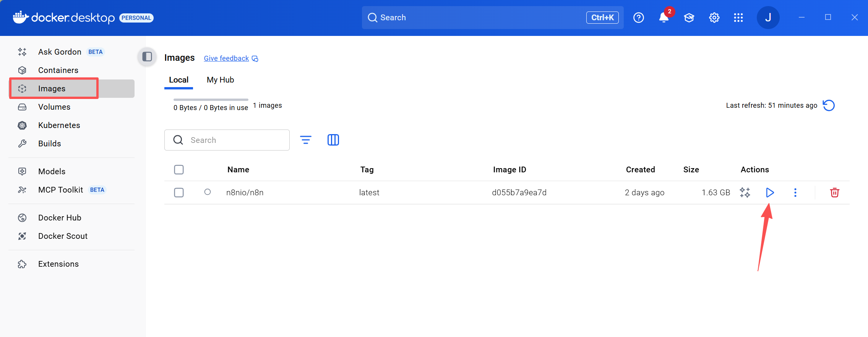This screenshot has width=868, height=337.
Task: Open notifications bell
Action: coord(664,18)
